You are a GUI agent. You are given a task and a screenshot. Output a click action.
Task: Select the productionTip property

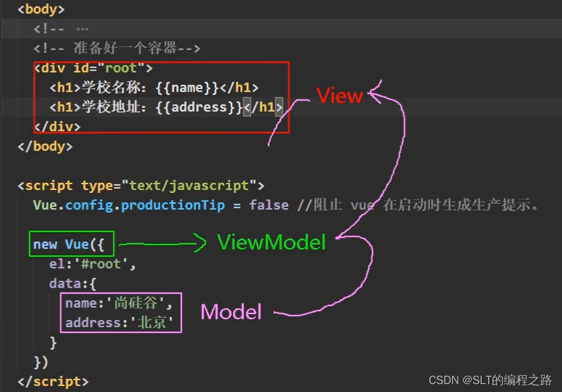point(173,205)
